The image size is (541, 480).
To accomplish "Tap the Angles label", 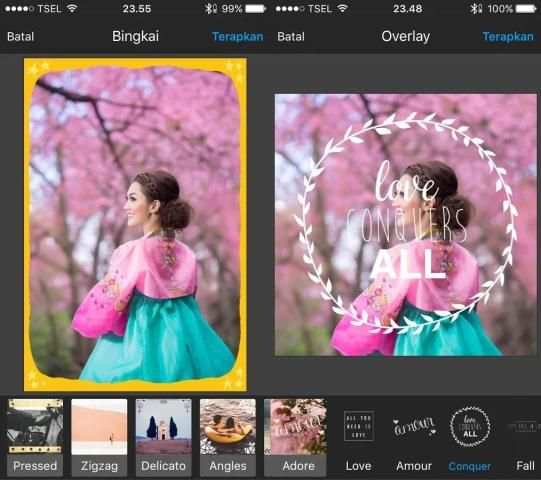I will coord(228,466).
